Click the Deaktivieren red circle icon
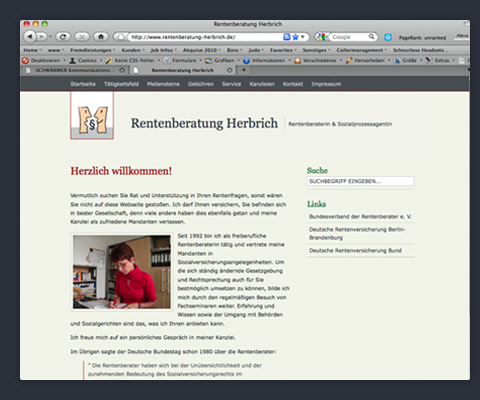Viewport: 480px width, 400px height. coord(25,60)
